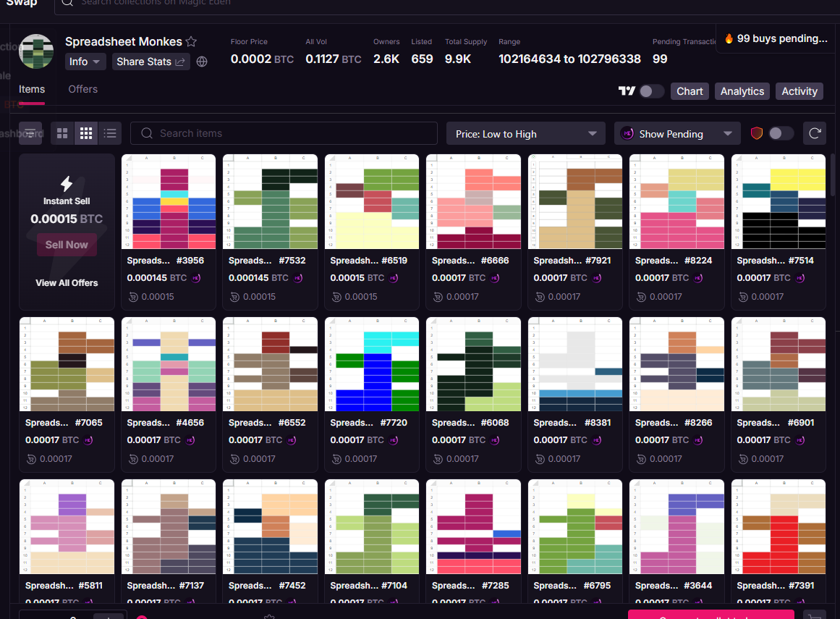Switch to the Offers tab
Screen dimensions: 840x619
click(x=83, y=90)
